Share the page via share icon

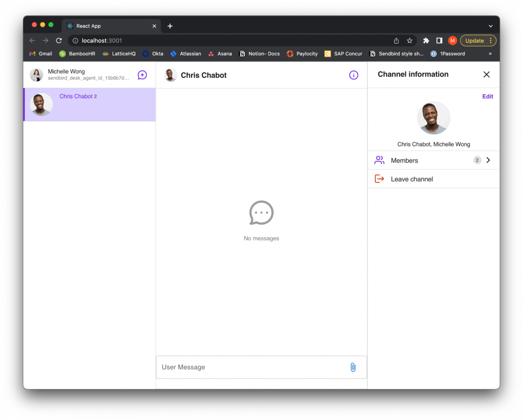click(x=396, y=41)
